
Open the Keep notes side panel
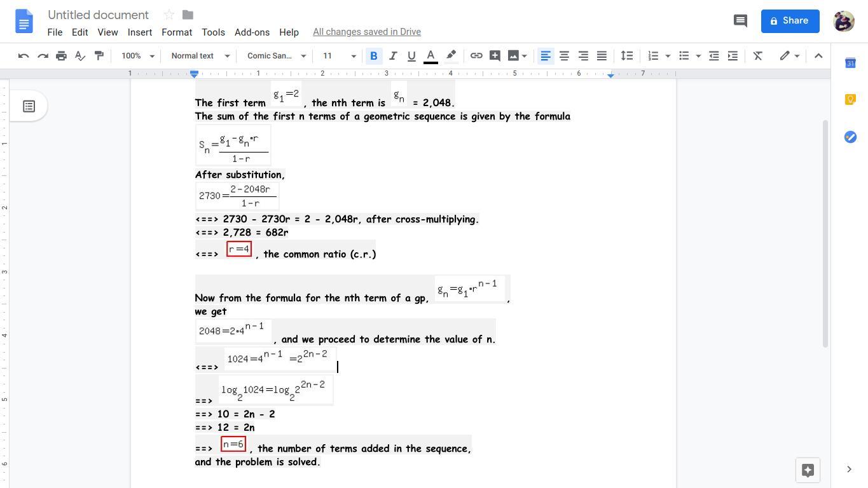(x=850, y=99)
